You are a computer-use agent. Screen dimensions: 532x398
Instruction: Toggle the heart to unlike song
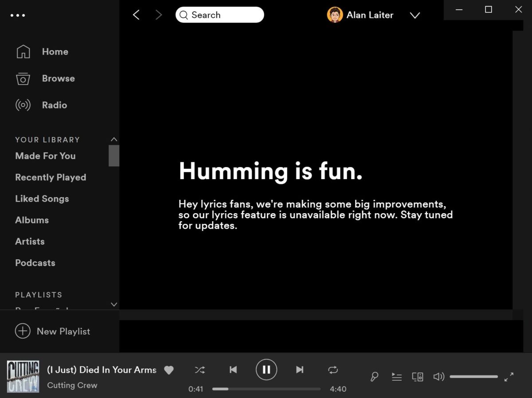click(168, 370)
